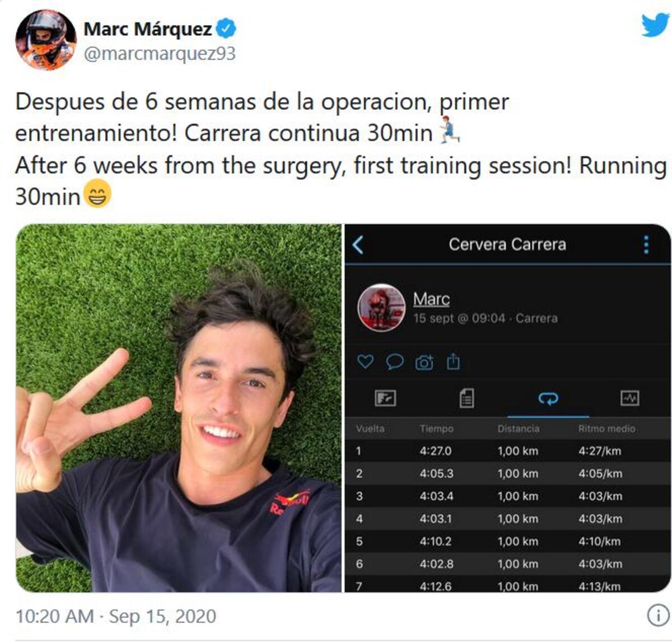Select lap 3 row with time 4:03.4

[507, 496]
